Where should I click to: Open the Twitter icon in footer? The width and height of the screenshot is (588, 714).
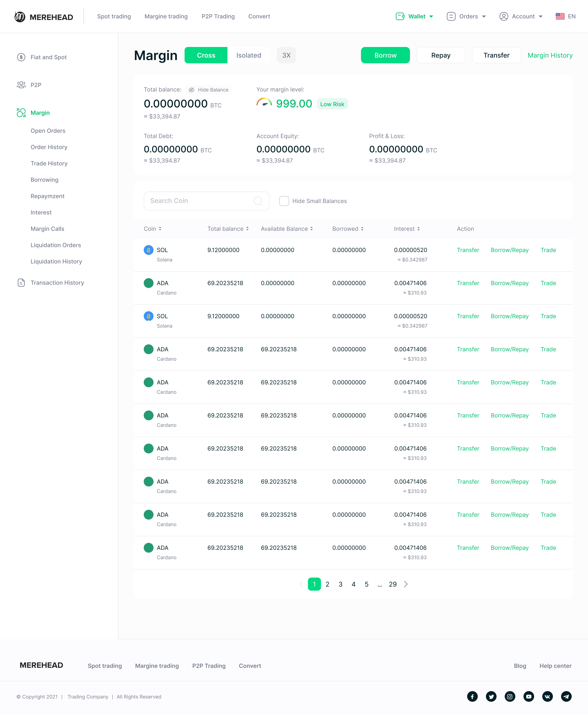(491, 696)
